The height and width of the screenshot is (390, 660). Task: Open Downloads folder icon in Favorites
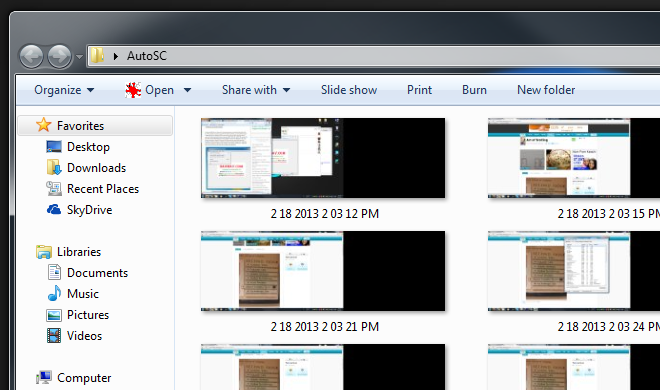(x=54, y=167)
